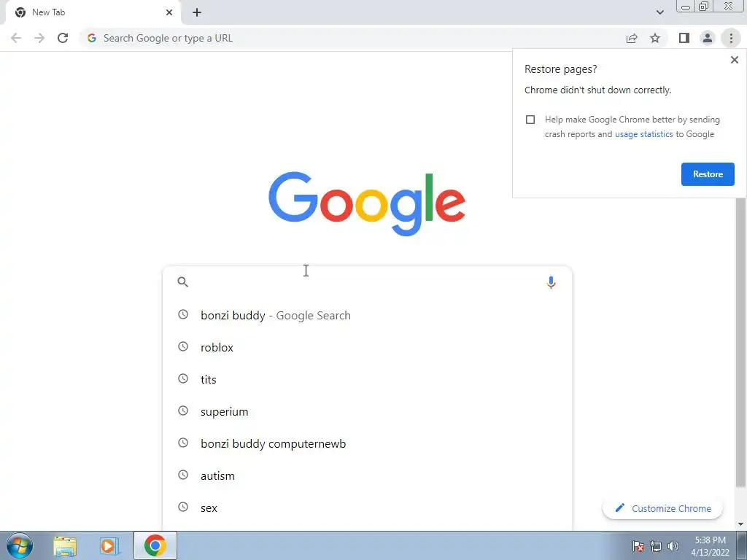Open the side panel icon
The height and width of the screenshot is (560, 747).
684,38
